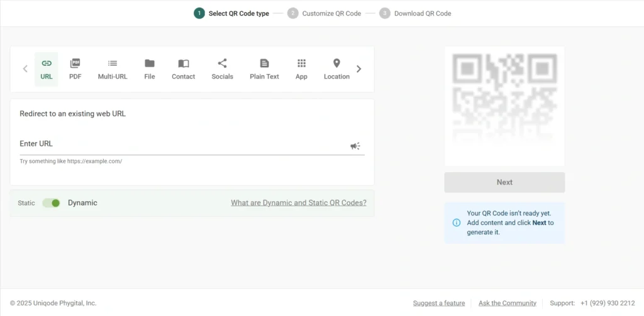Click the Static label

(26, 203)
